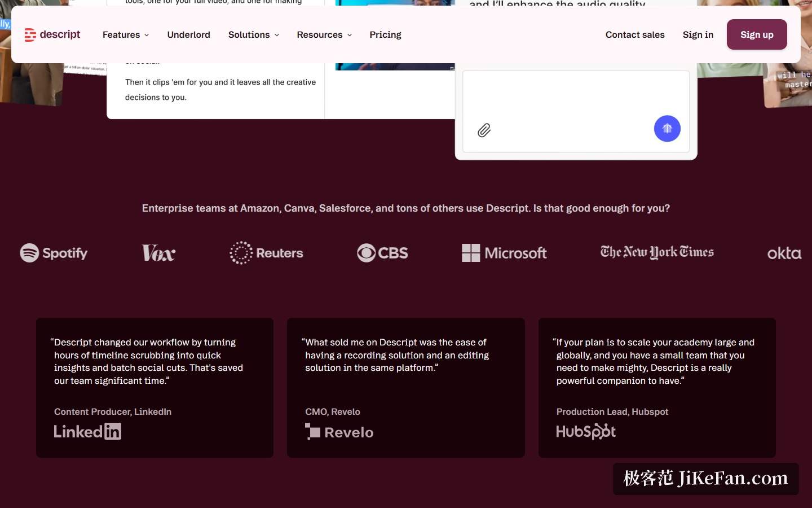Screen dimensions: 812x508
Task: Click the Okta logo
Action: coord(784,253)
